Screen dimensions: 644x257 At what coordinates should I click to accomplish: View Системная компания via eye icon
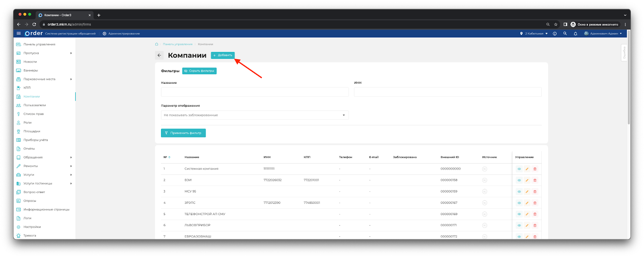click(519, 169)
